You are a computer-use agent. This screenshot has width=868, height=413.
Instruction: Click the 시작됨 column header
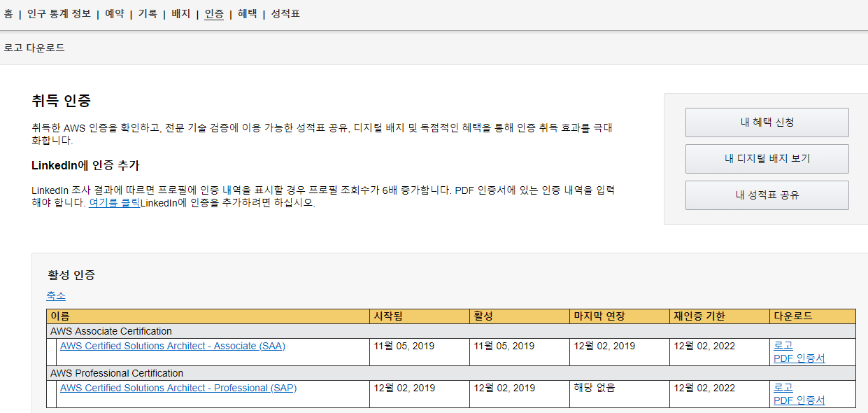420,316
